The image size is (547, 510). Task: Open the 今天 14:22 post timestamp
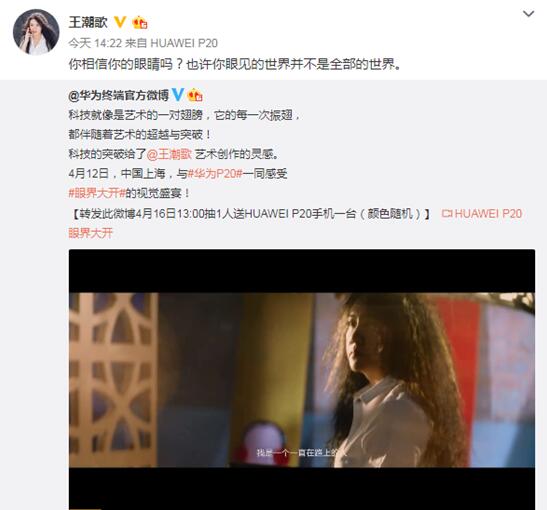click(95, 43)
